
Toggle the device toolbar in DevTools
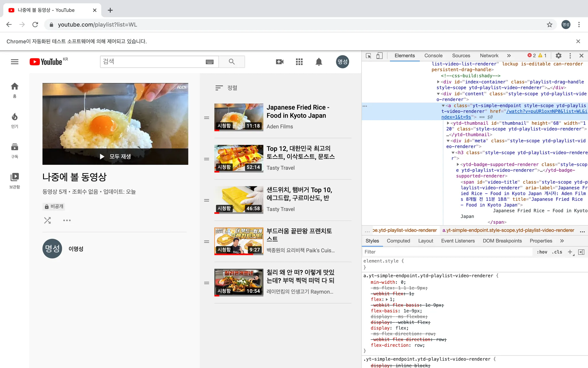point(379,56)
